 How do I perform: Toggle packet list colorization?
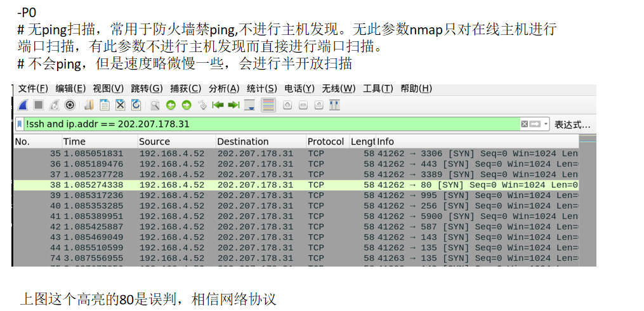coord(268,105)
